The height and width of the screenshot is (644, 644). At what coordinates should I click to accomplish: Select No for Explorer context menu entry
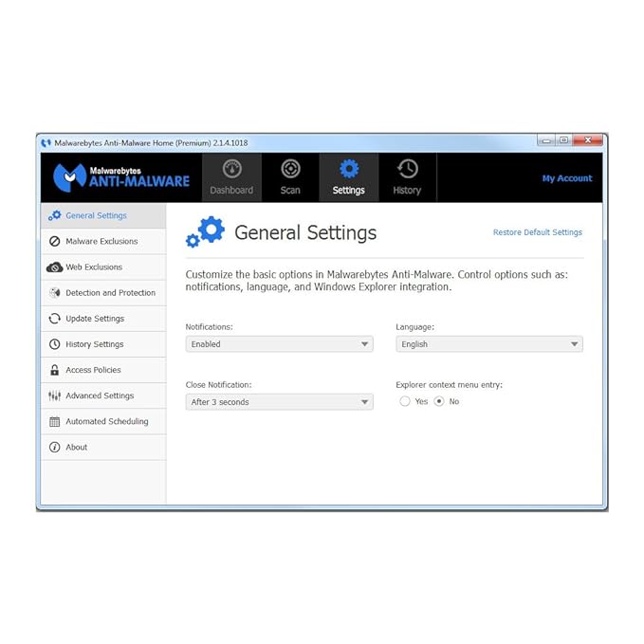pyautogui.click(x=438, y=401)
